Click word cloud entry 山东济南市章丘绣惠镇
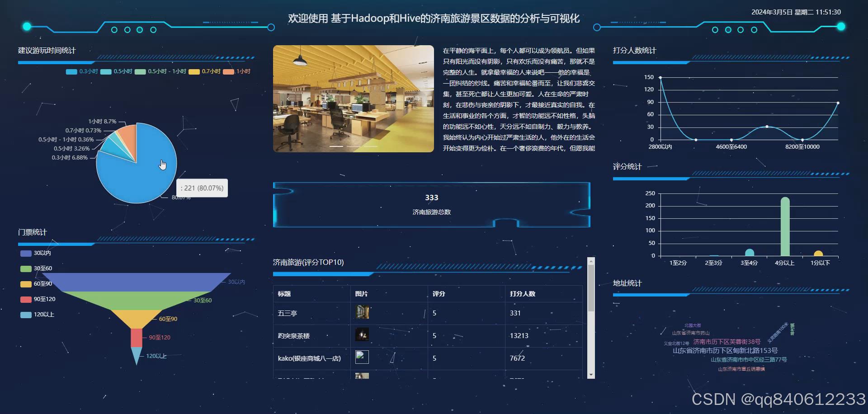 [x=741, y=369]
